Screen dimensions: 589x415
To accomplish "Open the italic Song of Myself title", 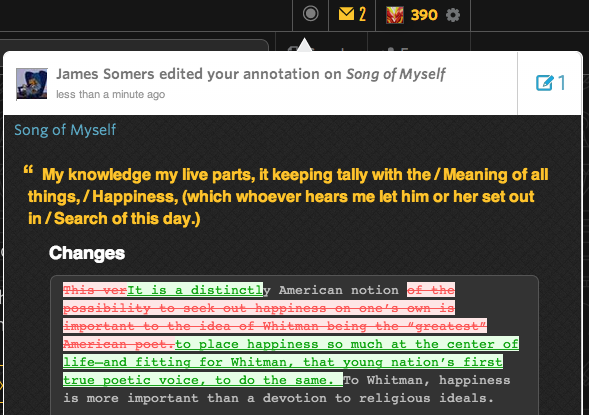I will tap(396, 74).
